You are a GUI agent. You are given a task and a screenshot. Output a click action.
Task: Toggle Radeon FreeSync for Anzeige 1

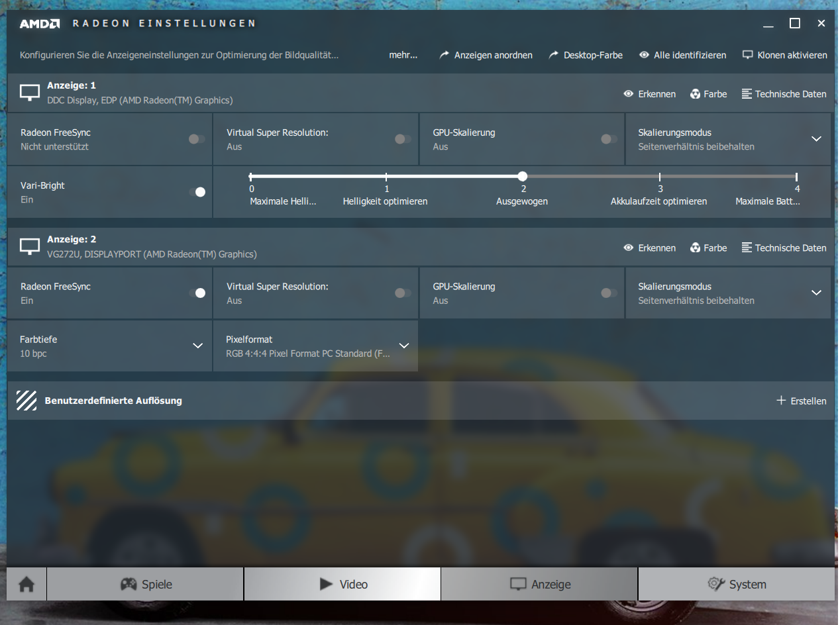click(197, 139)
